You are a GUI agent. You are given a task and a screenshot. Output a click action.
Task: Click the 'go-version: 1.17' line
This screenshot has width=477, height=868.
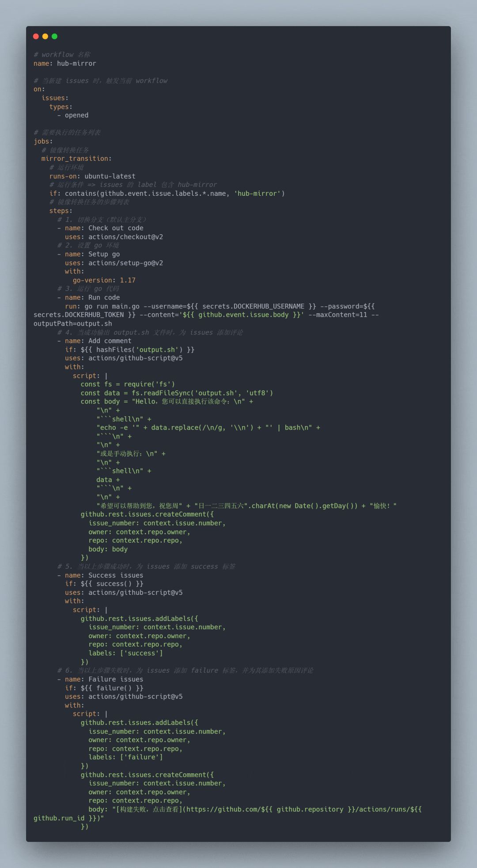(104, 280)
